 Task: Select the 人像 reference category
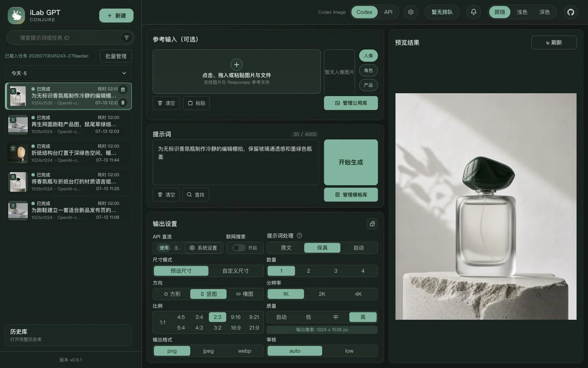368,56
